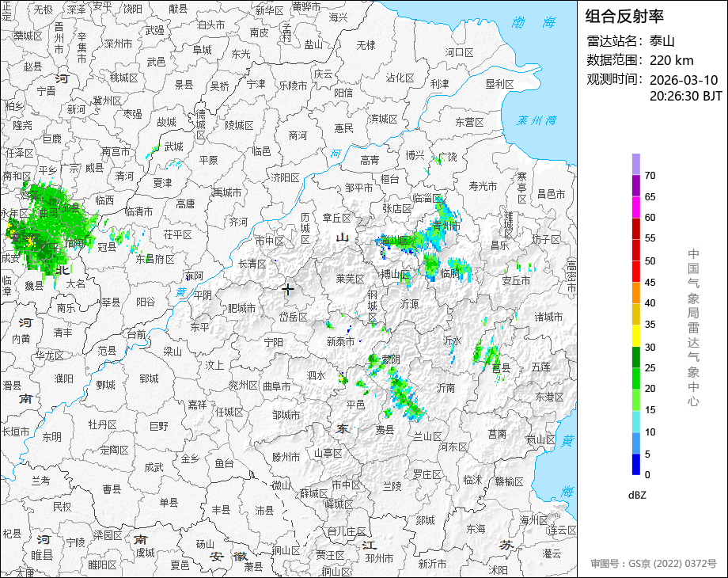Screen dimensions: 728x578
Task: Click the magenta 60-65 dBZ legend segment
Action: pos(636,207)
